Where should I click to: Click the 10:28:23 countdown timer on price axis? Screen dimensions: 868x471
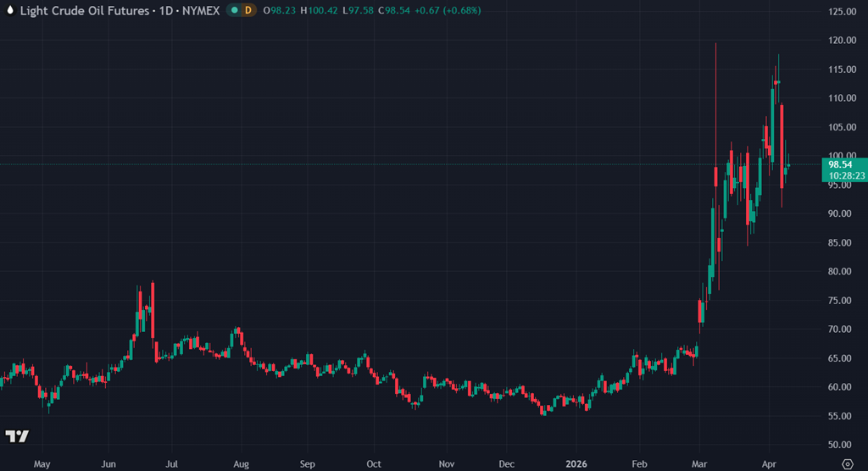pos(847,176)
